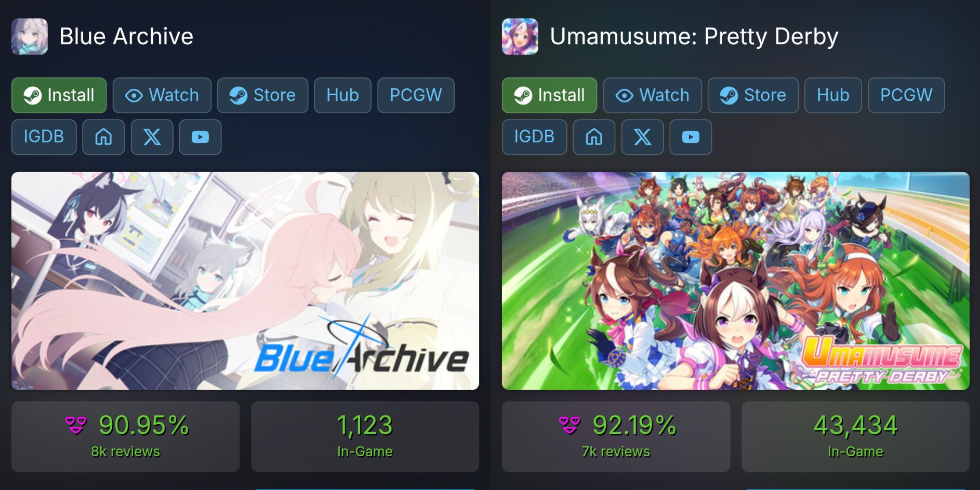Open Umamusume's X profile icon
980x490 pixels.
(x=642, y=137)
